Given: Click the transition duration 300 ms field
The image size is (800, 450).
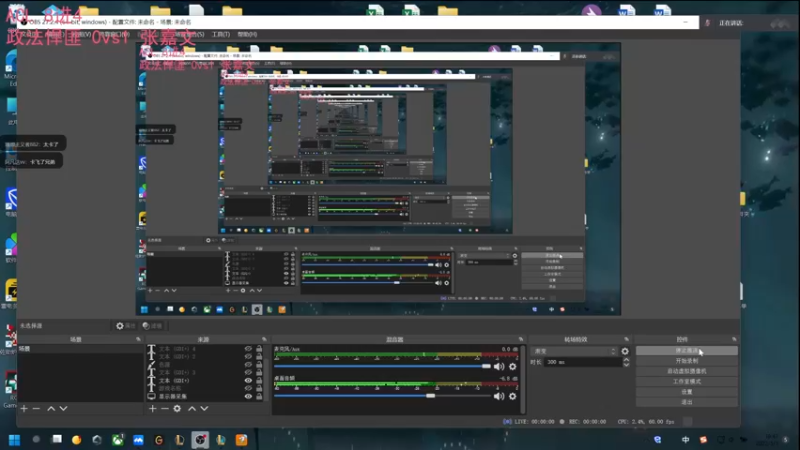Looking at the screenshot, I should tap(582, 362).
